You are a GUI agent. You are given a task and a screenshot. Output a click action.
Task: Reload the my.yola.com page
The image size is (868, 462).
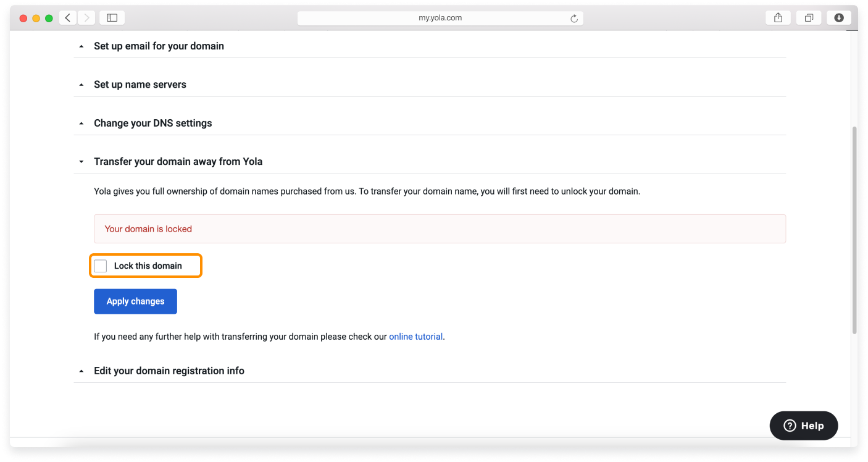[x=575, y=18]
